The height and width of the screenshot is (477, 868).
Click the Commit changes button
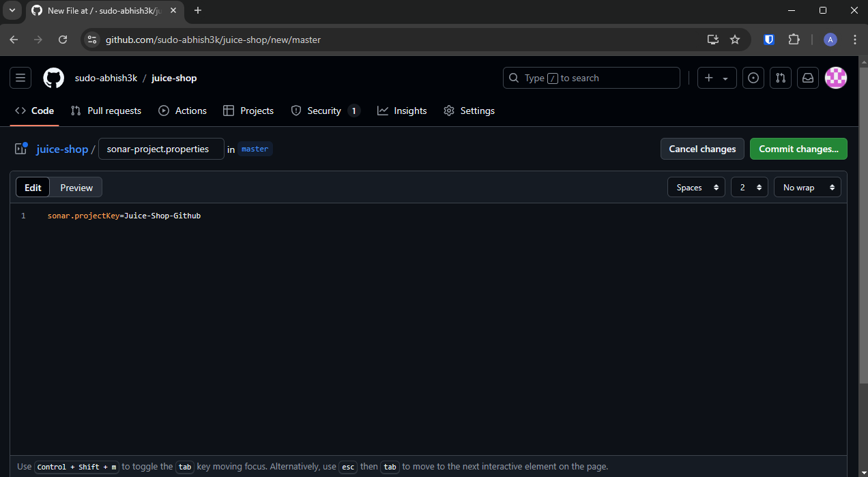click(x=798, y=149)
